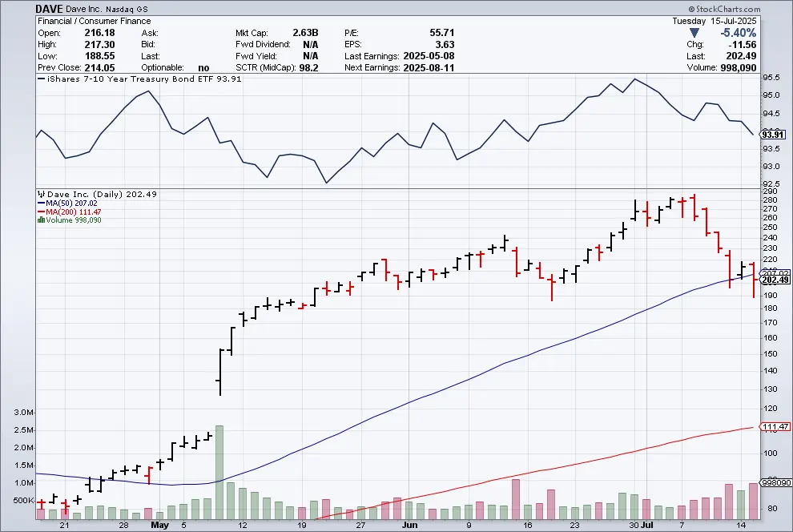Click the 500K volume scale label

(23, 501)
